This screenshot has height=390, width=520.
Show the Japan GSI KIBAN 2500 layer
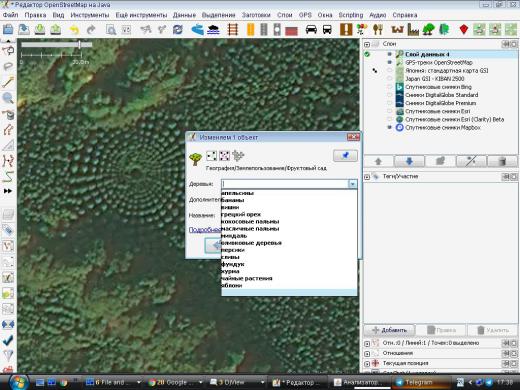click(389, 79)
